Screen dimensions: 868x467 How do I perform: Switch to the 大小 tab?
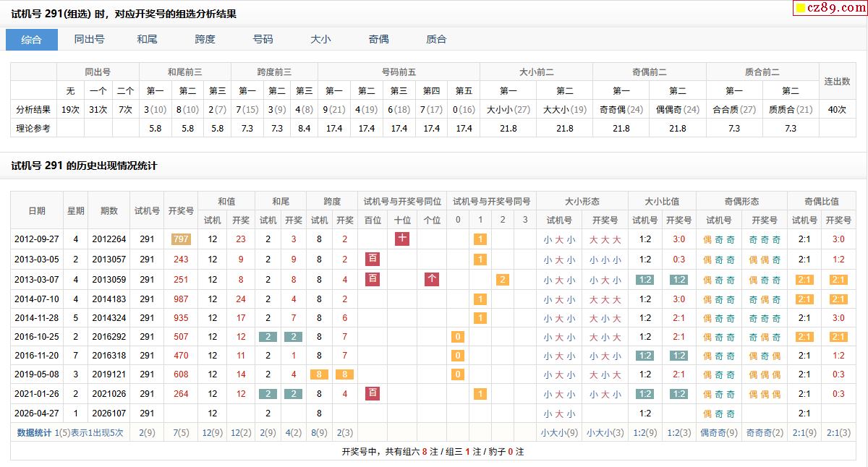point(320,40)
